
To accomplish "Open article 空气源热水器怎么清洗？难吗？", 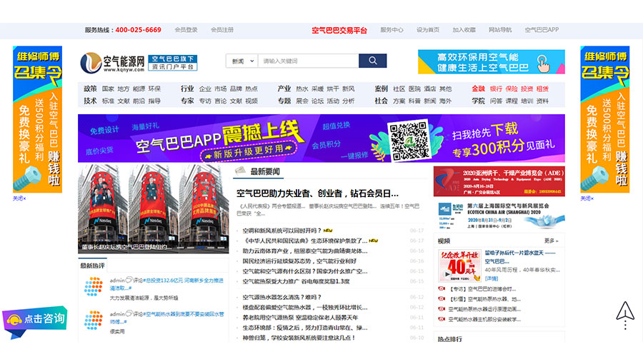I will point(282,297).
